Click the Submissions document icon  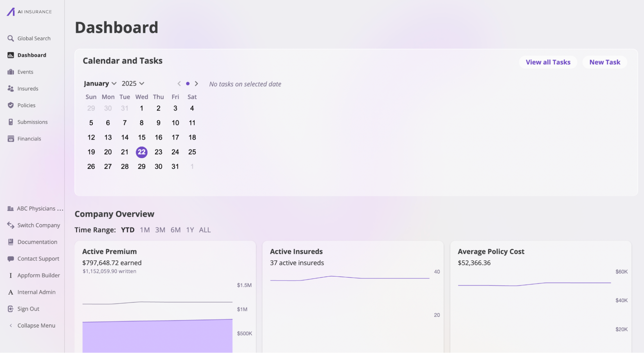click(x=11, y=122)
